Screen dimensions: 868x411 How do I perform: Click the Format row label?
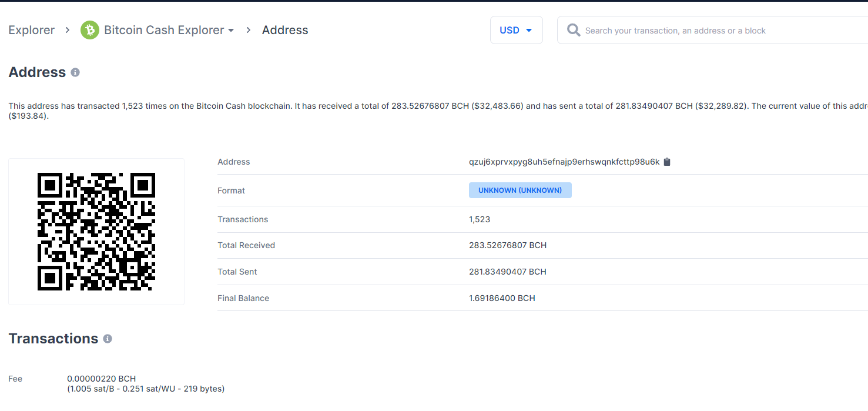coord(232,191)
